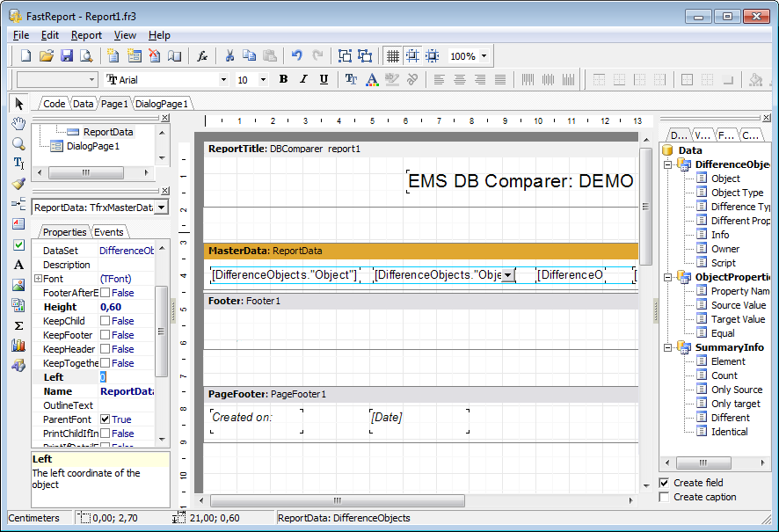779x532 pixels.
Task: Open the View menu
Action: 125,35
